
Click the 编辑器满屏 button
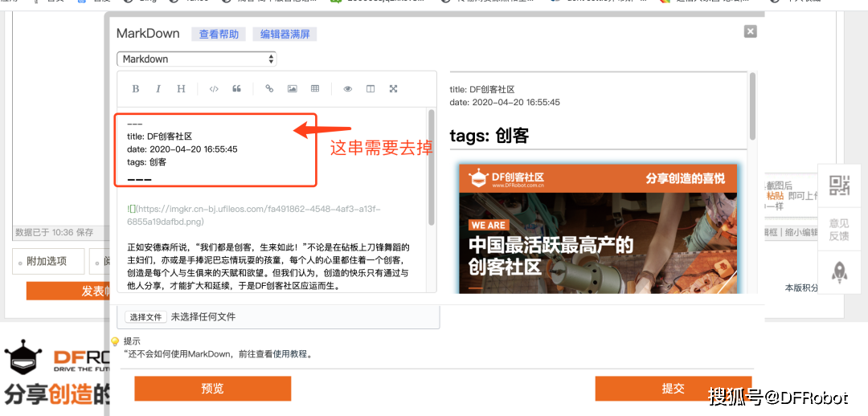[x=285, y=35]
